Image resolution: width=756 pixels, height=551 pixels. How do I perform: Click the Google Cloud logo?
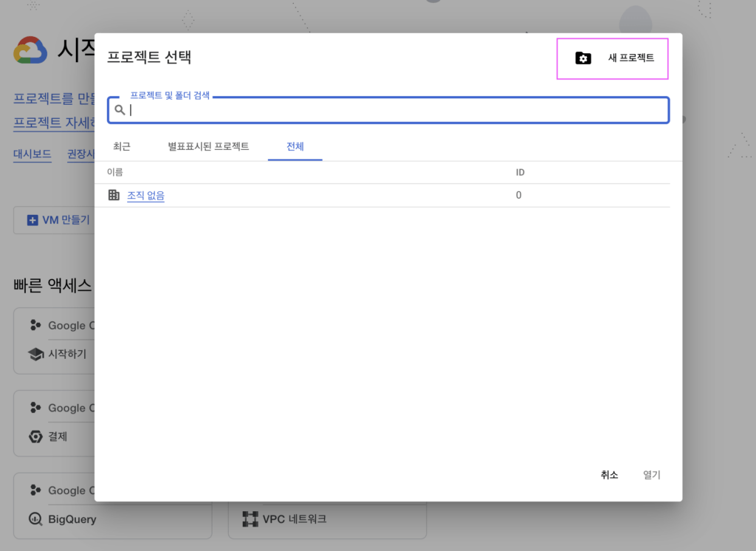point(30,50)
